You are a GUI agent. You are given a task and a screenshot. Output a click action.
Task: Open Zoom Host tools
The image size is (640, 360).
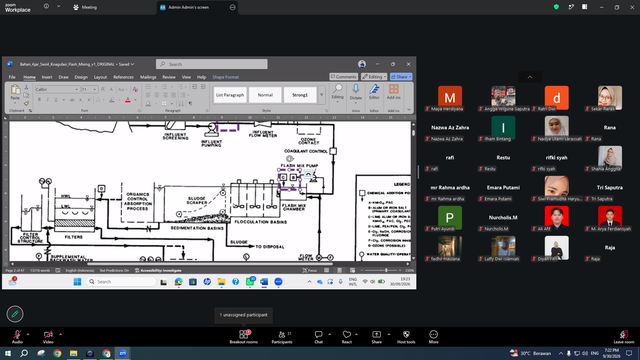click(x=406, y=336)
